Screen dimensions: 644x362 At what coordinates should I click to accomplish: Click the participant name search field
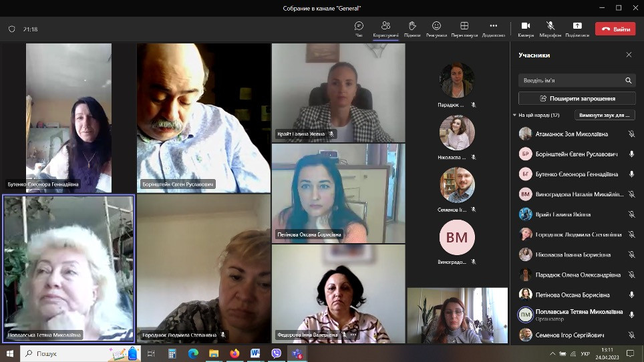(577, 80)
